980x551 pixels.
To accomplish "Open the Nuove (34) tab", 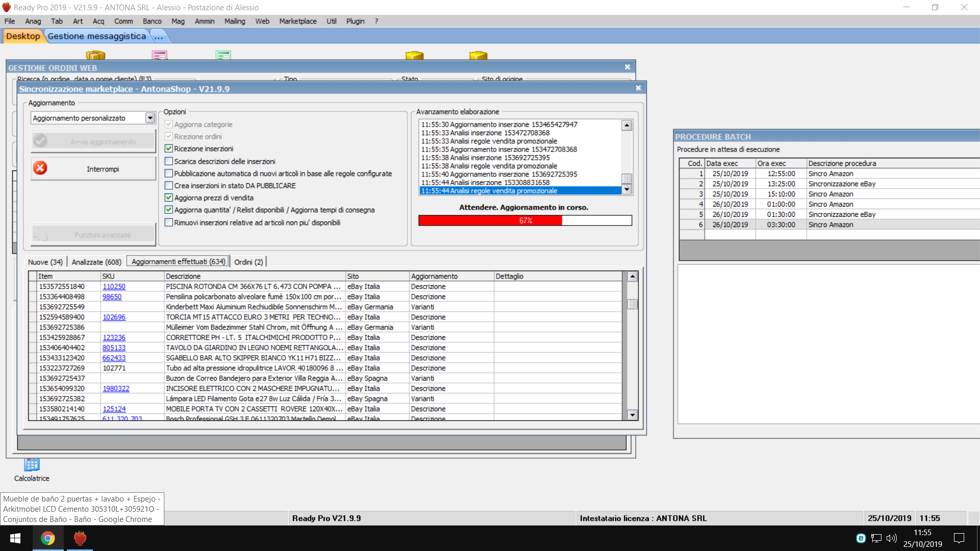I will tap(45, 262).
